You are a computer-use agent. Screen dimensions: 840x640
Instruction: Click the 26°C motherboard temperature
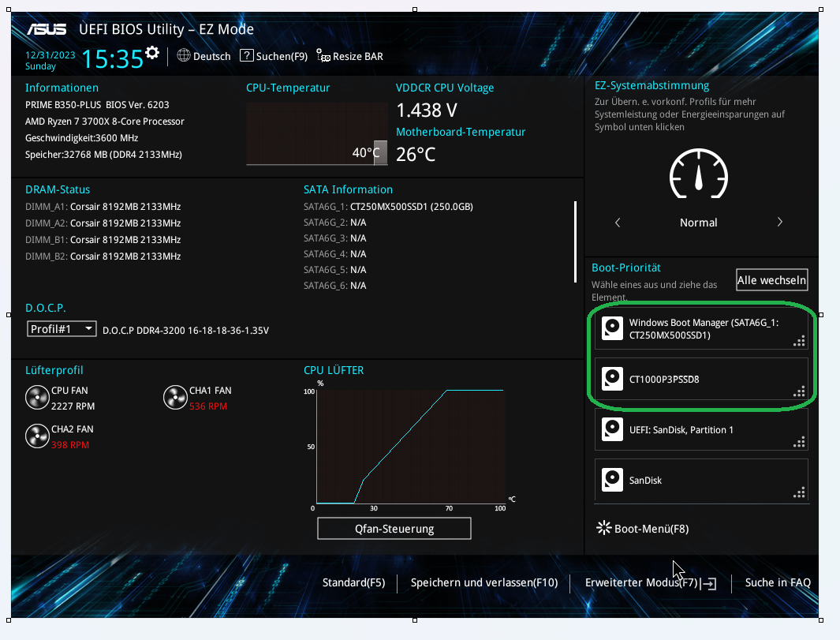point(416,155)
